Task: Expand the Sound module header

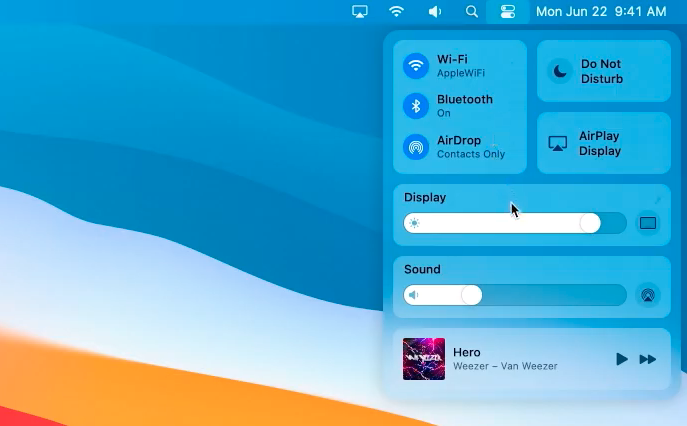Action: [423, 269]
